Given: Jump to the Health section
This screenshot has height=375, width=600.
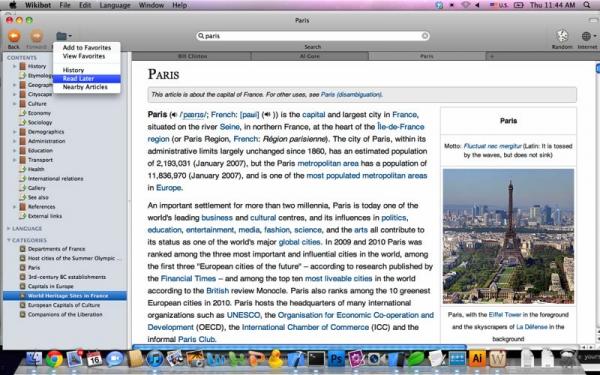Looking at the screenshot, I should (36, 169).
